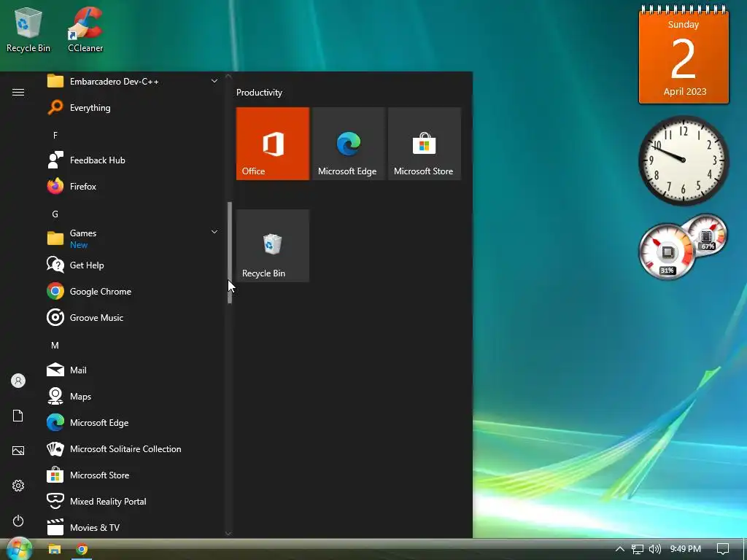
Task: Launch Microsoft Edge from the app list
Action: pyautogui.click(x=133, y=422)
